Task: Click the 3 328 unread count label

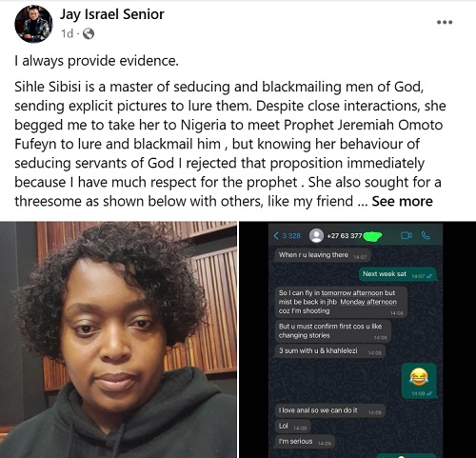Action: point(291,236)
